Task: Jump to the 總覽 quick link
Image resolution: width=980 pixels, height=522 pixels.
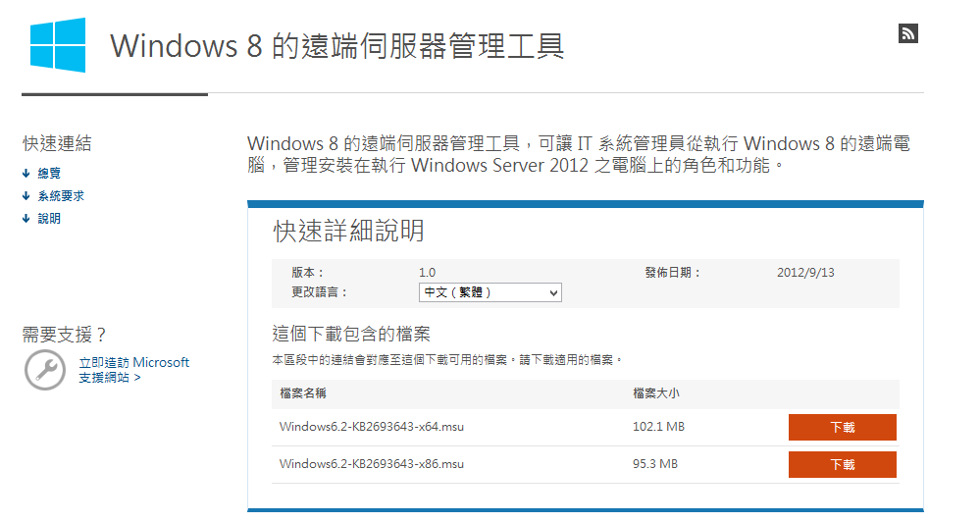Action: [49, 173]
